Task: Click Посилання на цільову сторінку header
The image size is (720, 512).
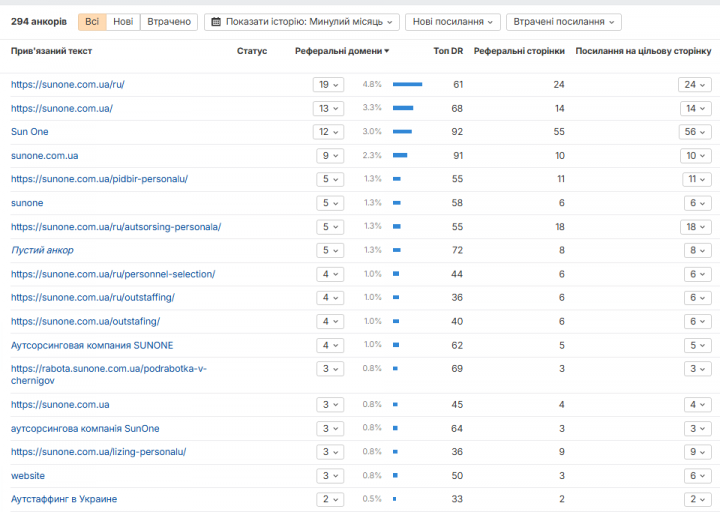Action: (x=643, y=51)
